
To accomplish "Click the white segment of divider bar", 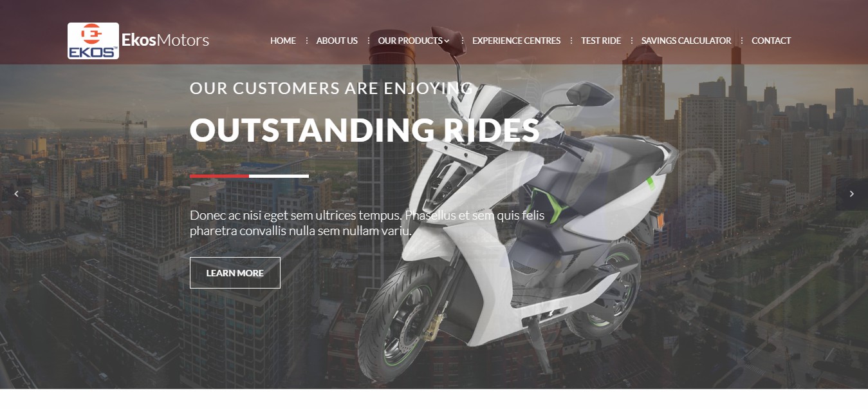I will 279,176.
